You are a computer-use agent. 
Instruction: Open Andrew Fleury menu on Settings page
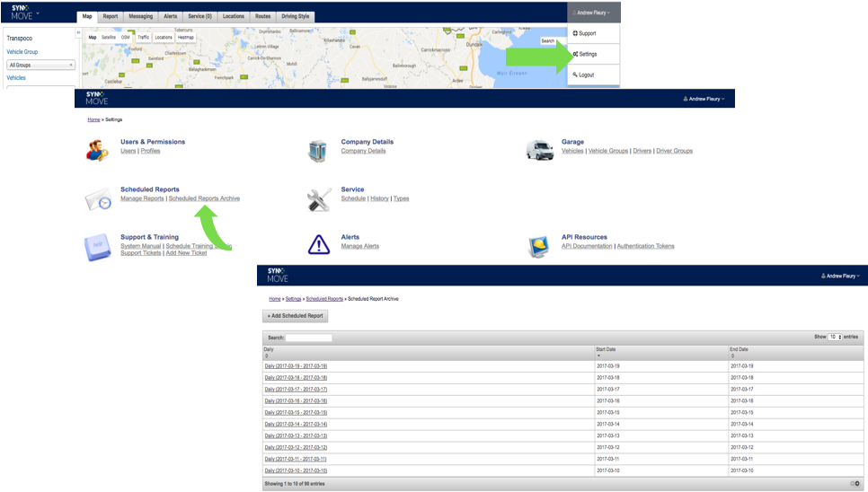click(x=704, y=99)
